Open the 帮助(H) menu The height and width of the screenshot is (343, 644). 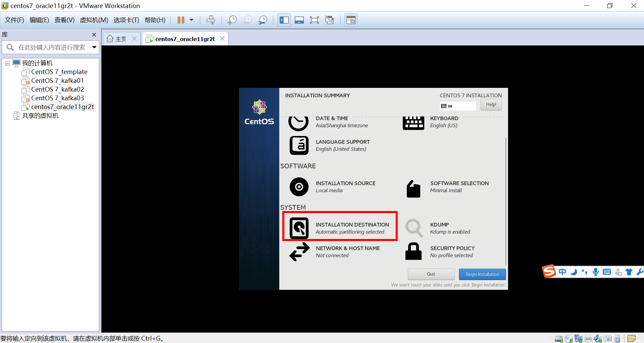coord(155,20)
